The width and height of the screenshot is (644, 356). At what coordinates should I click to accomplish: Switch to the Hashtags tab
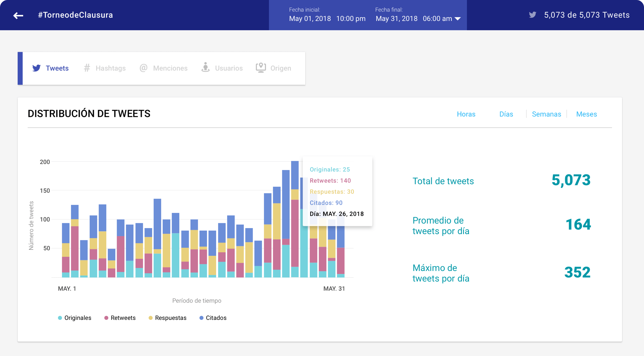pos(110,68)
